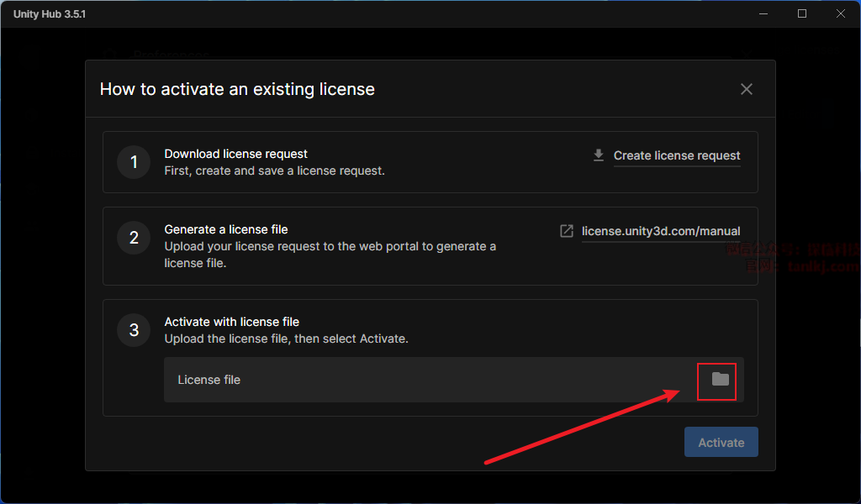Click 'First, create and save a license request.' text
The width and height of the screenshot is (861, 504).
pyautogui.click(x=275, y=171)
